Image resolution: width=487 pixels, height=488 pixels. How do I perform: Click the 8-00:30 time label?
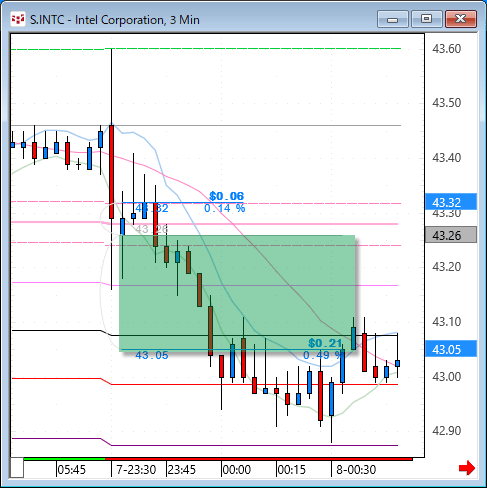pos(356,470)
